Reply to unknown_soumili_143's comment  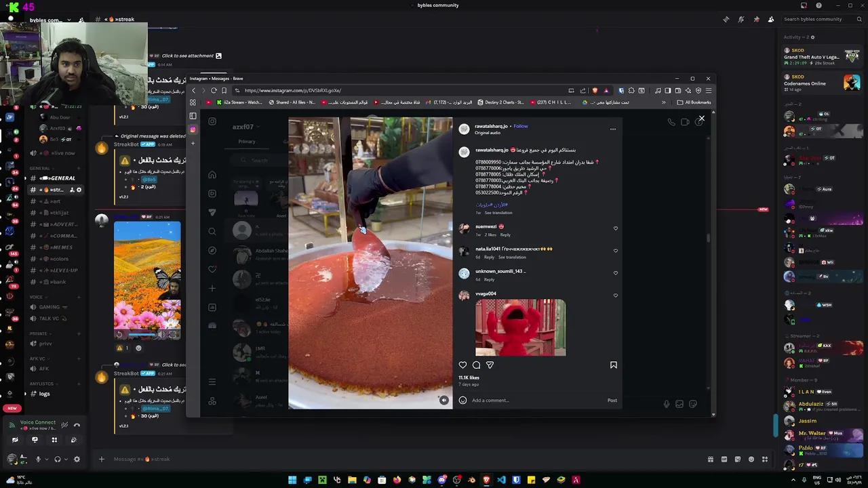pos(490,279)
